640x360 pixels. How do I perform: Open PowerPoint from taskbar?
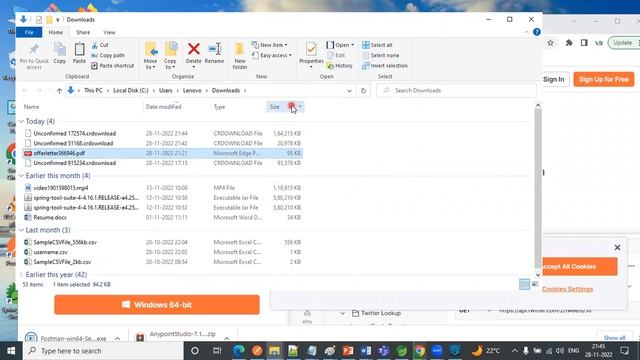[x=348, y=351]
